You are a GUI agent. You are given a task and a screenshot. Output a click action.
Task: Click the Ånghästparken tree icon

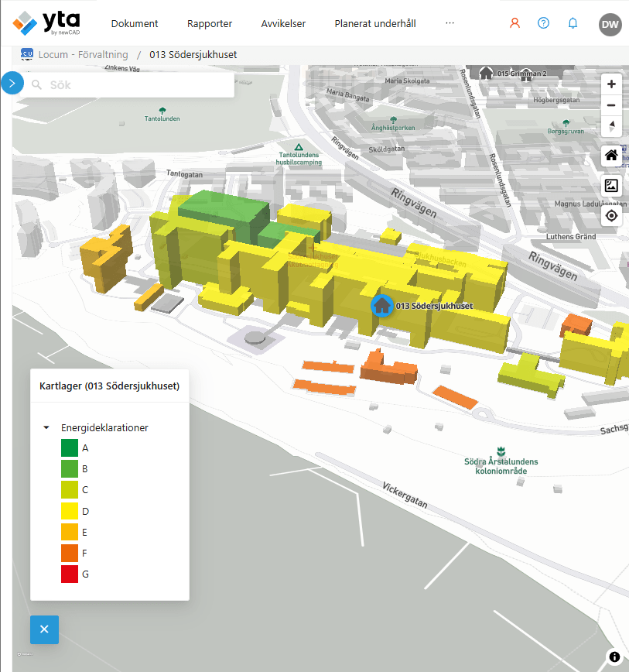point(393,119)
